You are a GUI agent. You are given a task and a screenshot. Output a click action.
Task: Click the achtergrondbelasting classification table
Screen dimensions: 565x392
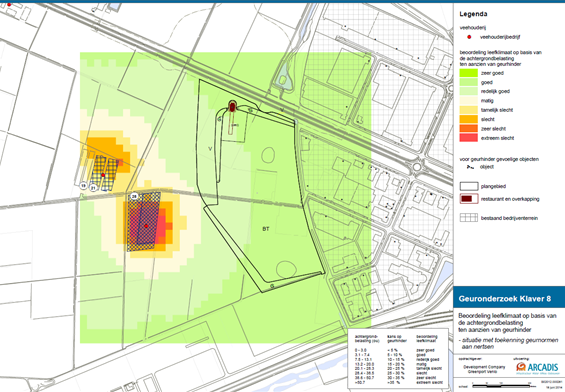(x=398, y=358)
